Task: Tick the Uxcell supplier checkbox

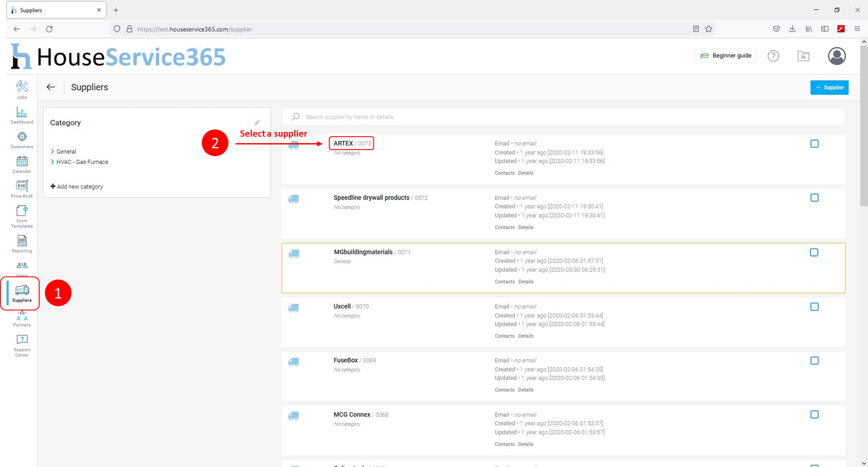Action: (x=815, y=307)
